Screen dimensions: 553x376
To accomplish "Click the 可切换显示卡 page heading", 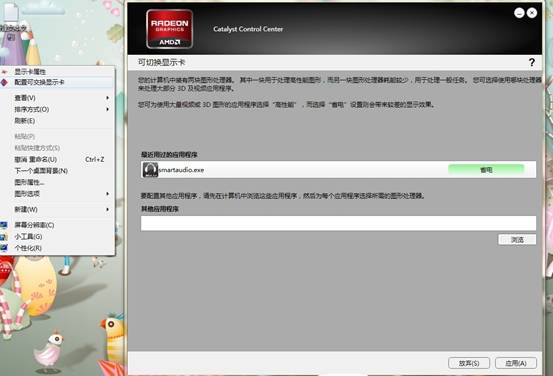I will tap(162, 62).
